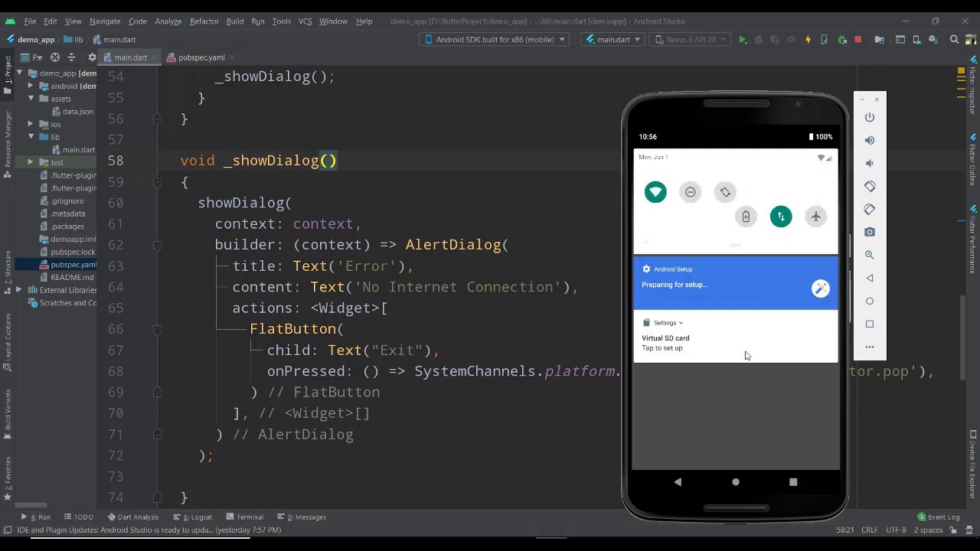Open Project panel settings gear
980x551 pixels.
(92, 57)
